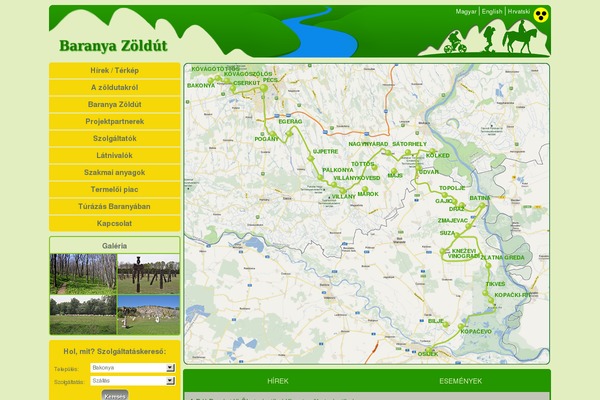Open the Termelői piac menu item
This screenshot has height=400, width=600.
tap(114, 189)
